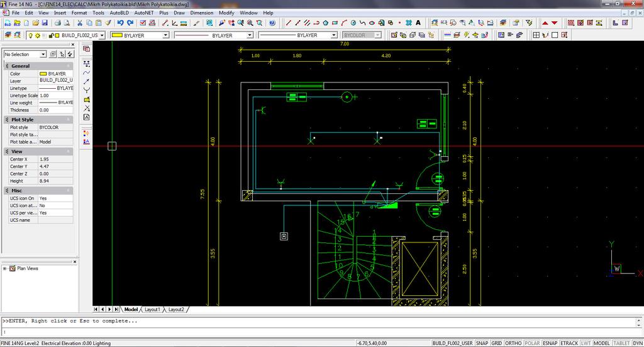Open the BUILD_FL002_US layer dropdown

[x=103, y=35]
